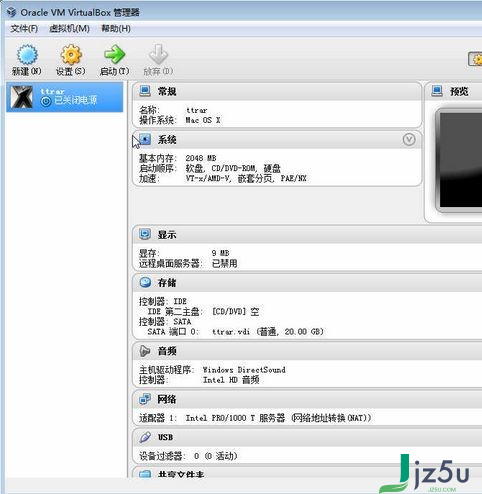
Task: Collapse the 系统 section with round chevron
Action: 409,139
